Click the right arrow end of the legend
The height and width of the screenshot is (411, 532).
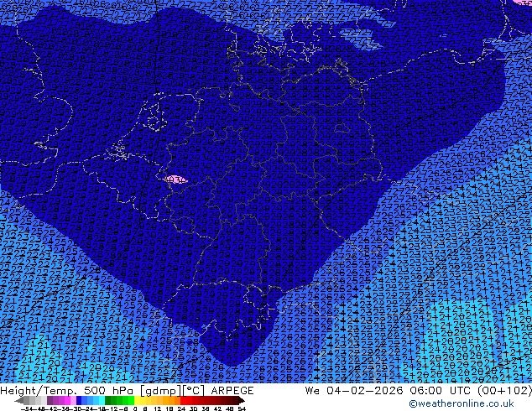click(242, 401)
